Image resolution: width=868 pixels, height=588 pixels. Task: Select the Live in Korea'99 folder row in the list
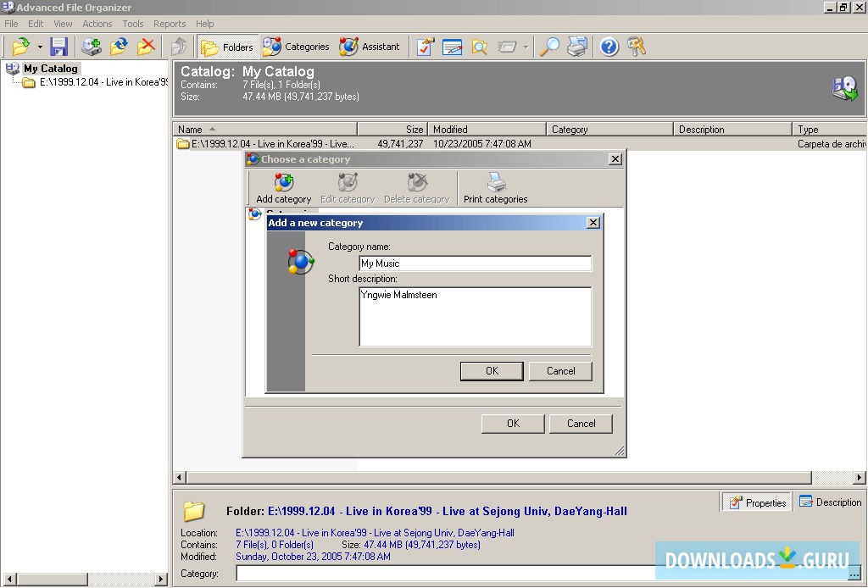pyautogui.click(x=520, y=144)
